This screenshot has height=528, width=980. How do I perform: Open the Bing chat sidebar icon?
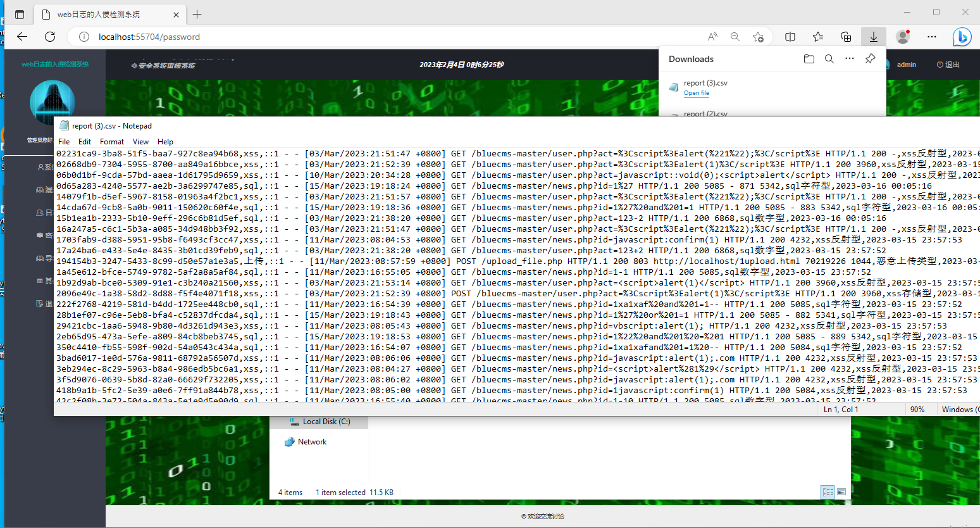pyautogui.click(x=962, y=37)
